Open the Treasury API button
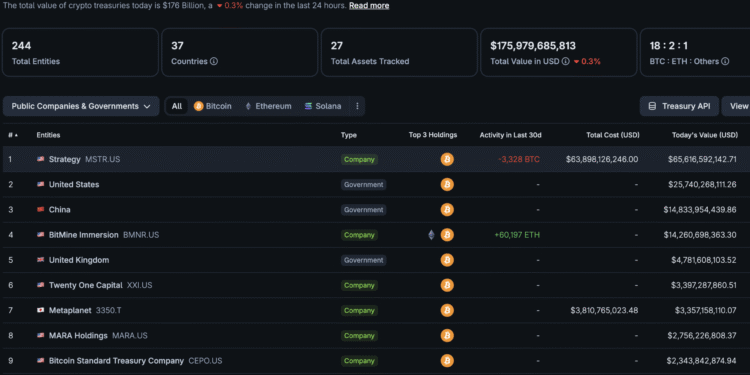The width and height of the screenshot is (750, 375). pos(679,106)
